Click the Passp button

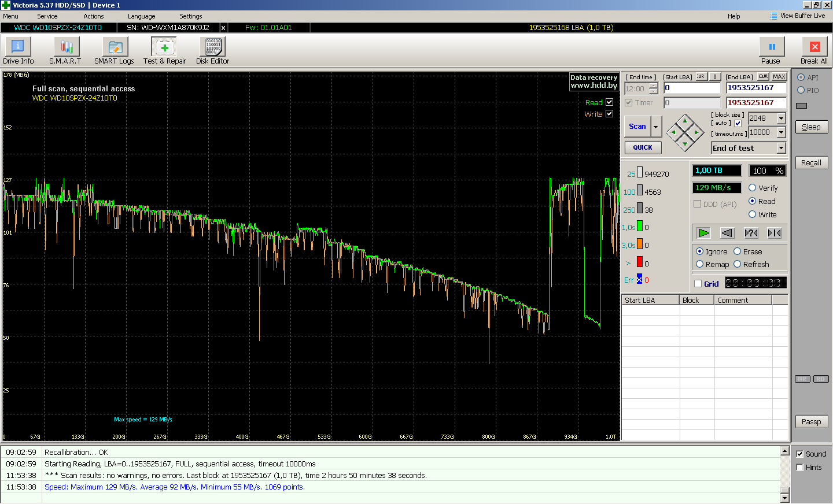(811, 421)
